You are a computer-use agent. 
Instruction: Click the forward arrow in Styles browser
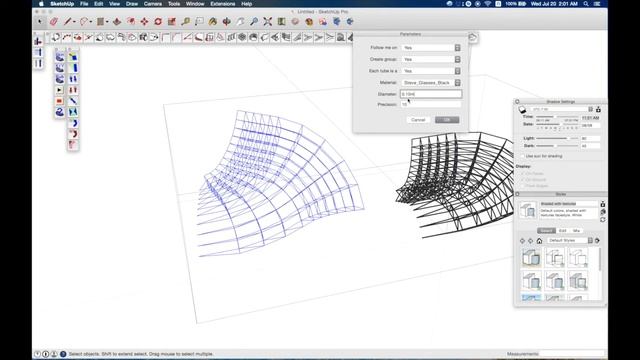coord(531,241)
